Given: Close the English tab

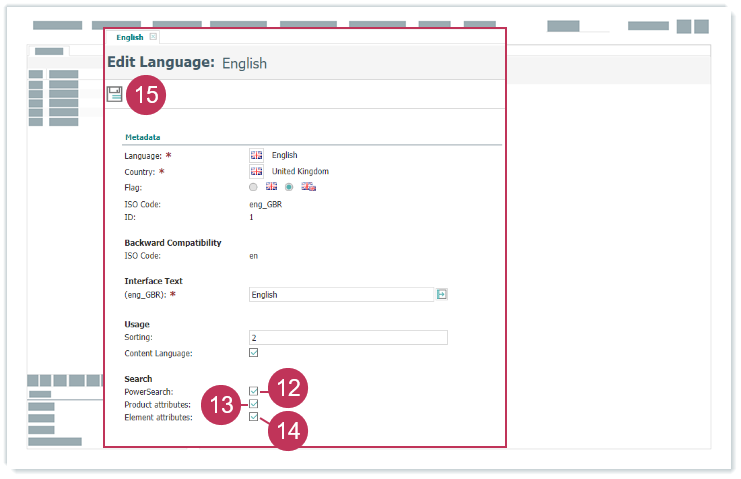Looking at the screenshot, I should 153,37.
